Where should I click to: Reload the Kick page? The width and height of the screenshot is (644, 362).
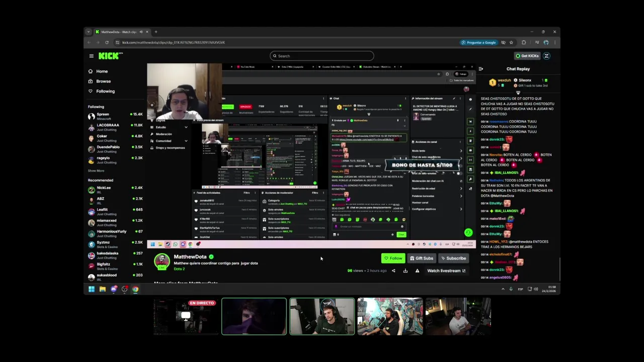[107, 42]
